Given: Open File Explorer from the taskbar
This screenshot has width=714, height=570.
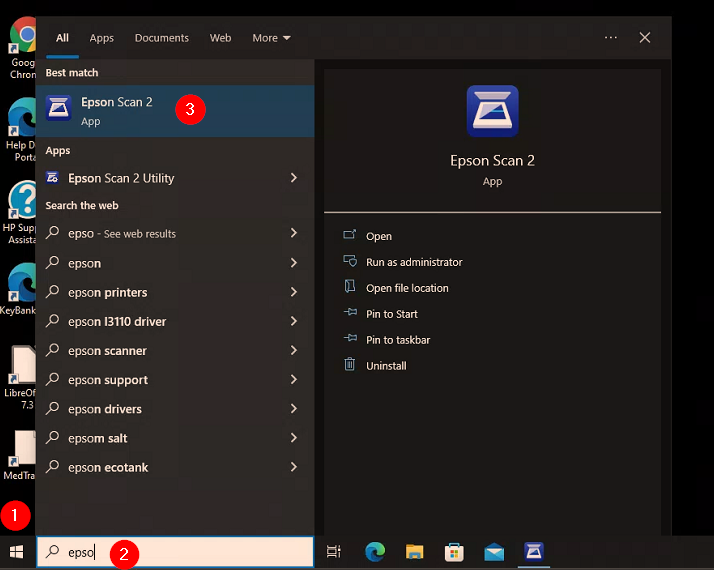Looking at the screenshot, I should pos(415,551).
